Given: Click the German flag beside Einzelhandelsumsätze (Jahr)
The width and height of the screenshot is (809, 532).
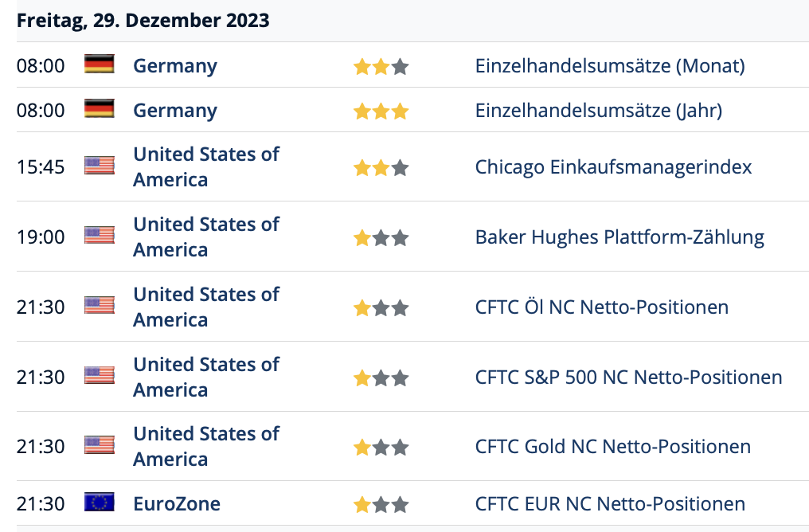Looking at the screenshot, I should click(x=99, y=108).
